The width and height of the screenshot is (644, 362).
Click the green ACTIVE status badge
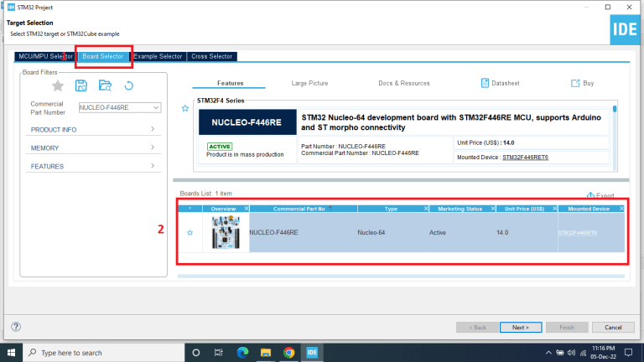click(x=220, y=147)
